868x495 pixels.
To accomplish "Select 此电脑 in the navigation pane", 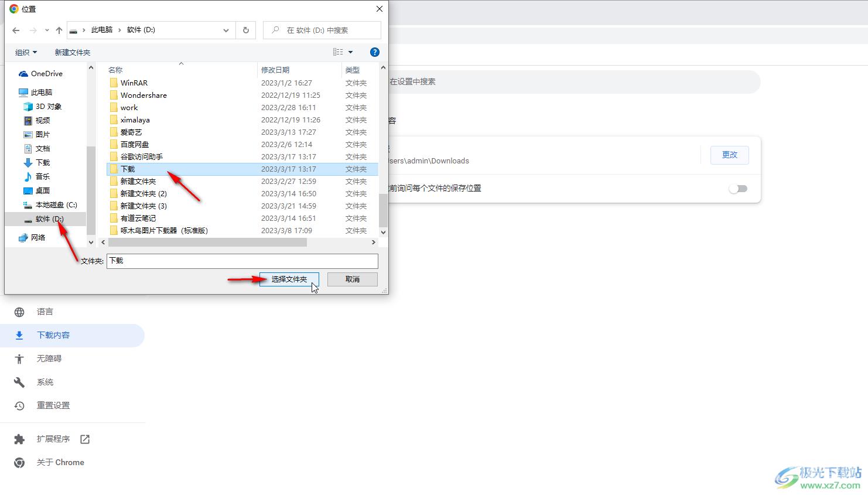I will [36, 93].
